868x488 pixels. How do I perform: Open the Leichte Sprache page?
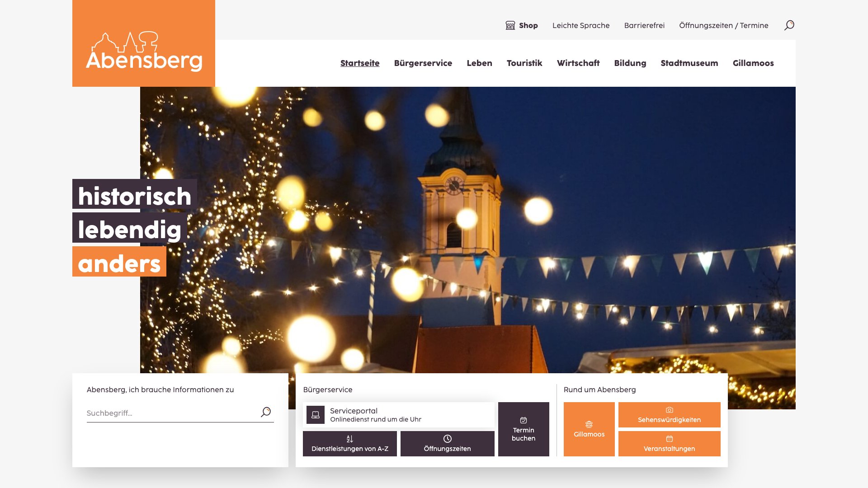pyautogui.click(x=580, y=25)
